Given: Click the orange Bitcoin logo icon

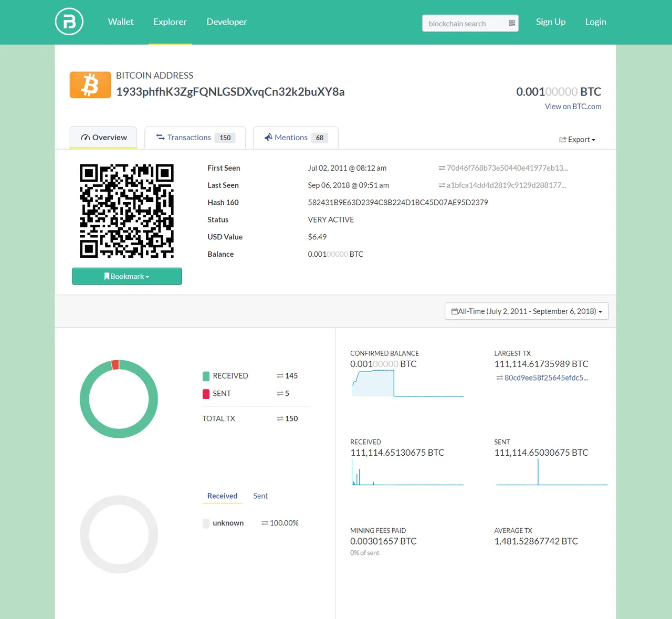Looking at the screenshot, I should [x=90, y=85].
